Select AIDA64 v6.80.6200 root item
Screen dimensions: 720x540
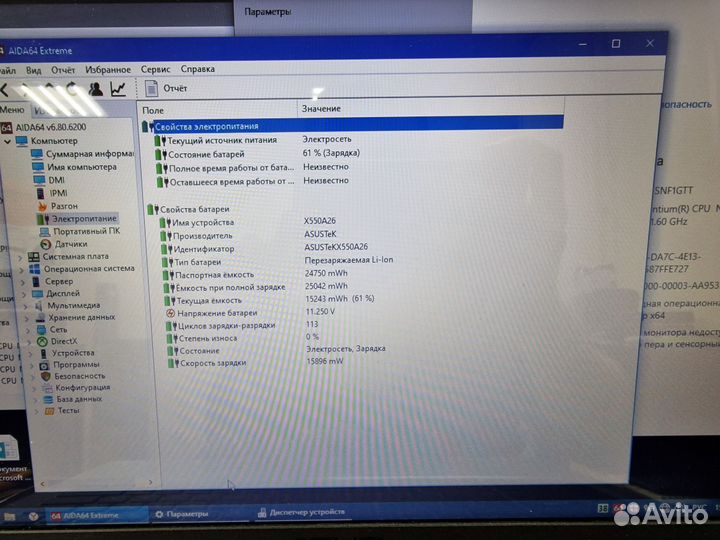click(x=44, y=127)
